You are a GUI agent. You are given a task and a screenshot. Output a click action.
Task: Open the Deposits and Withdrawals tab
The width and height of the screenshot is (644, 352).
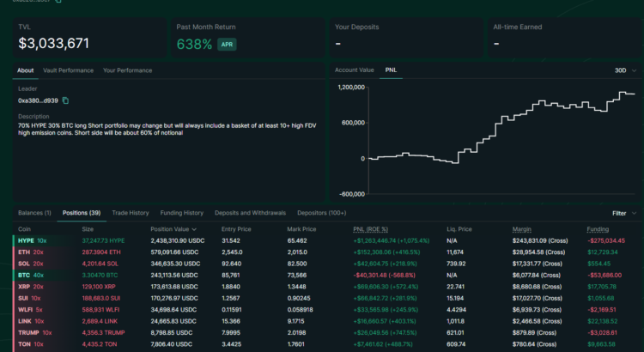click(250, 213)
